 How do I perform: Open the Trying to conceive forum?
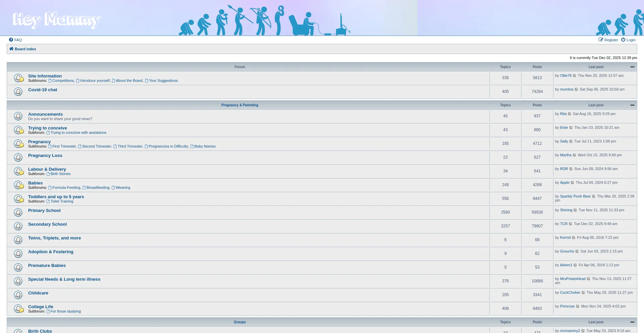(x=47, y=128)
